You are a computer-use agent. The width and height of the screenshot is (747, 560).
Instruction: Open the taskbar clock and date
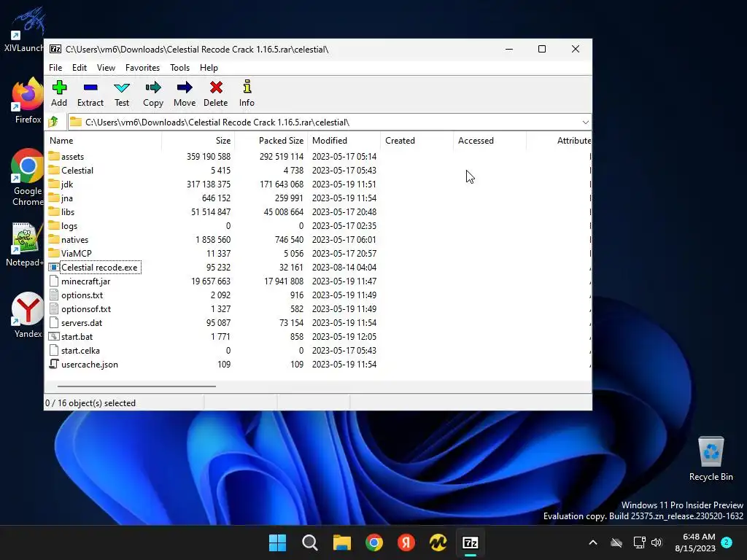pyautogui.click(x=695, y=542)
